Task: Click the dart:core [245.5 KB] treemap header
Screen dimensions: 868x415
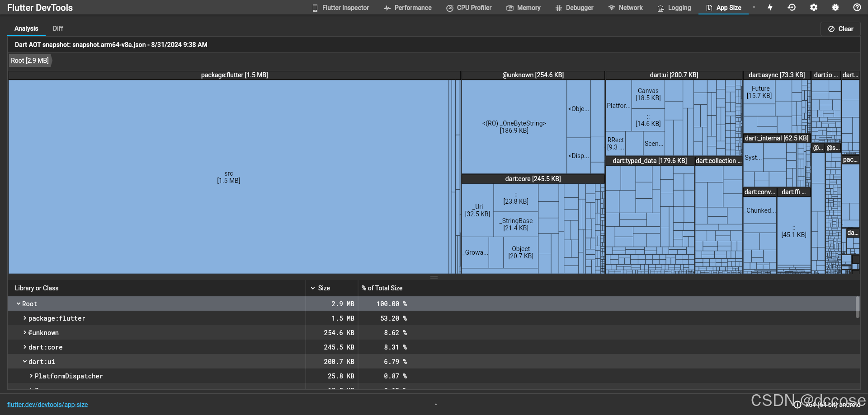Action: [533, 179]
